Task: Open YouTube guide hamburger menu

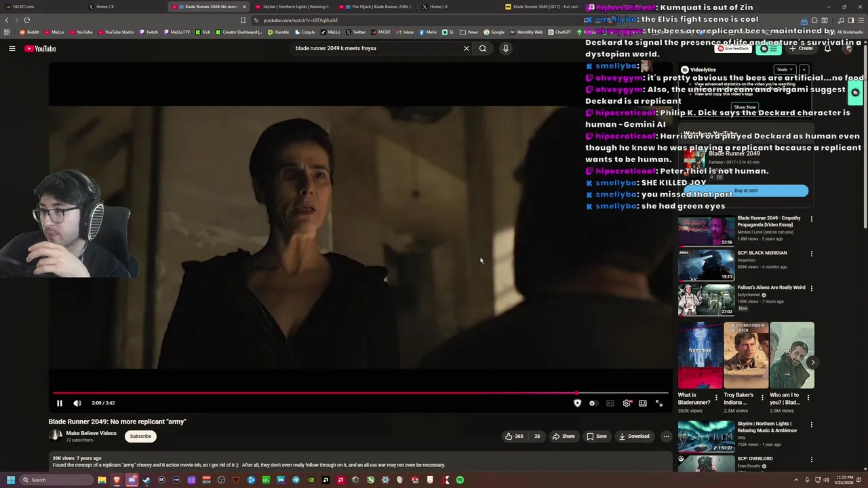Action: (12, 49)
